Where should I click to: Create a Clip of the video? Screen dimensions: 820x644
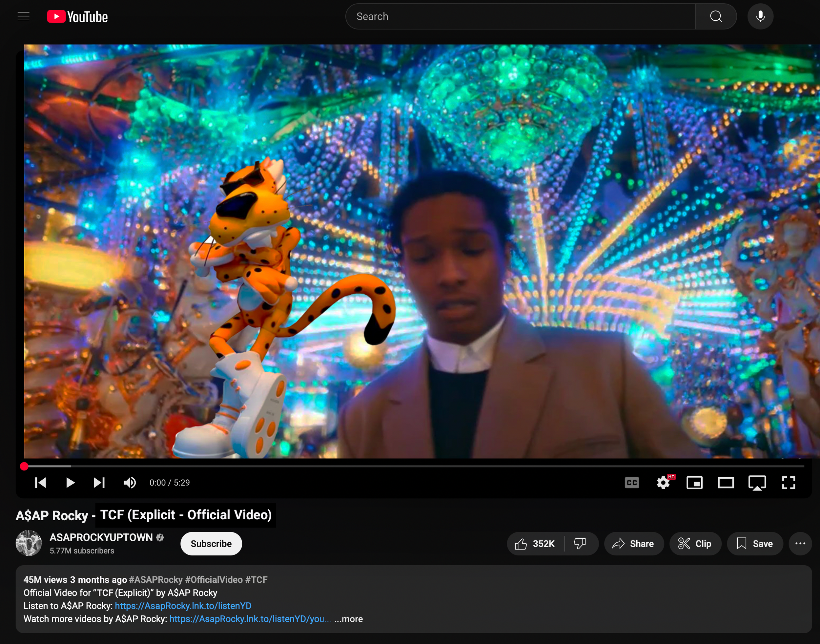pos(695,544)
